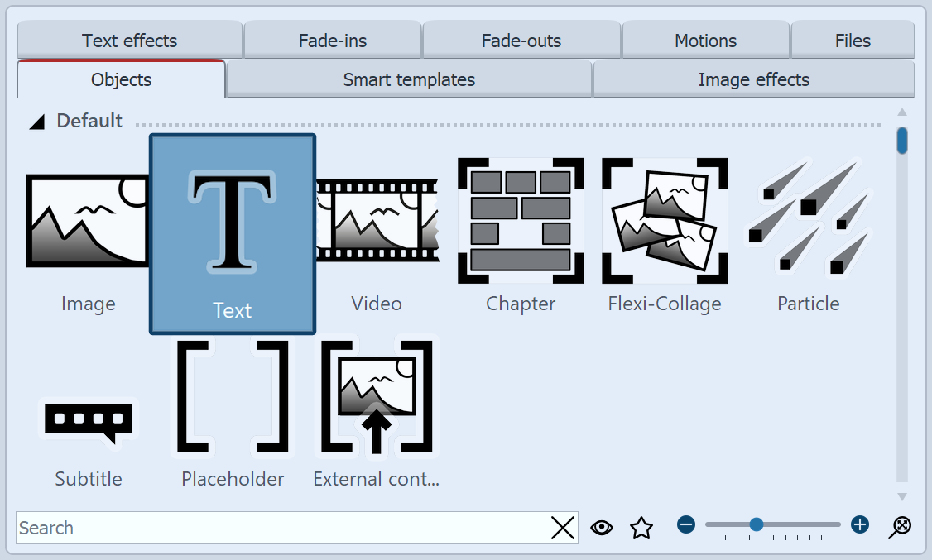Viewport: 932px width, 560px height.
Task: Insert a Flexi-Collage object
Action: coord(664,221)
